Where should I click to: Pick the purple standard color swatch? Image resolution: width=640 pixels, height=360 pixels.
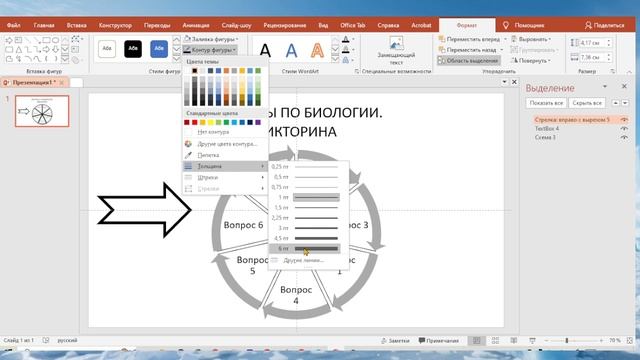(258, 122)
